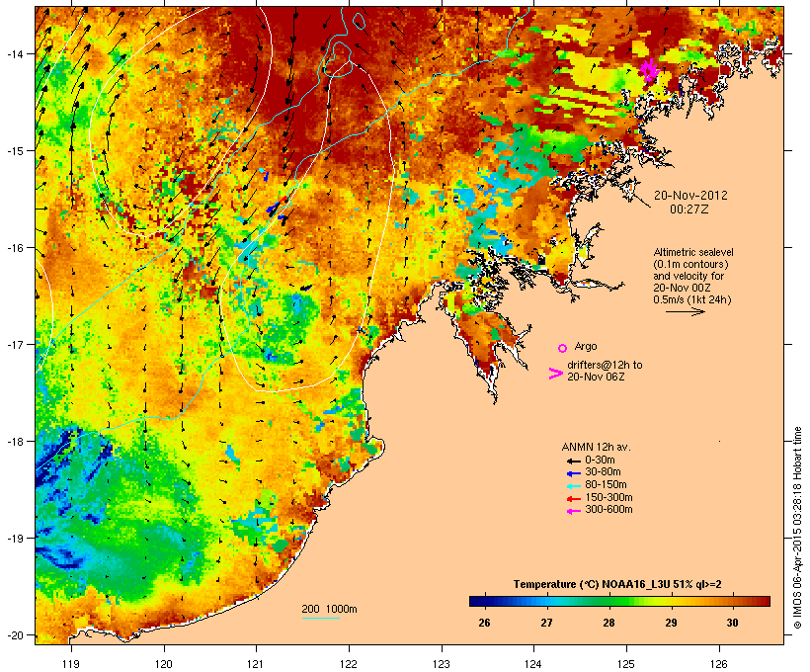Click the temperature colorbar at 28 degrees
This screenshot has width=810, height=672.
click(608, 601)
